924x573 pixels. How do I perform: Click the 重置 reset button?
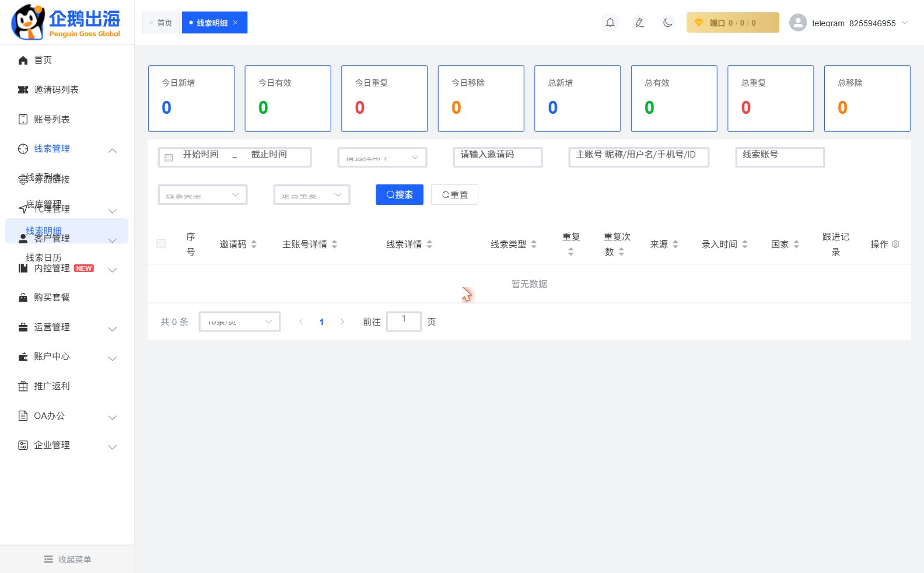tap(454, 195)
